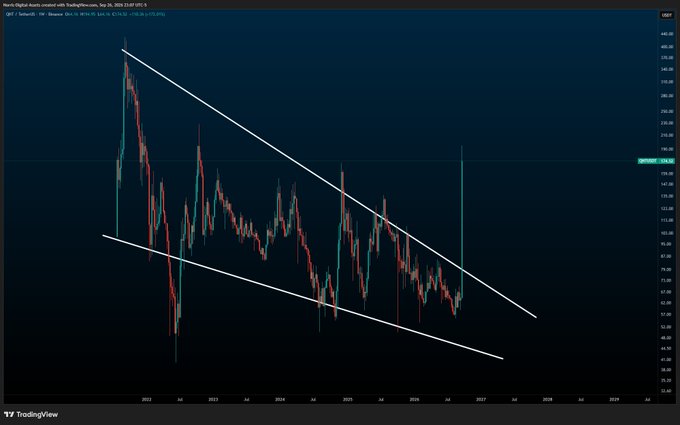Click the 41.00 price axis label

667,360
